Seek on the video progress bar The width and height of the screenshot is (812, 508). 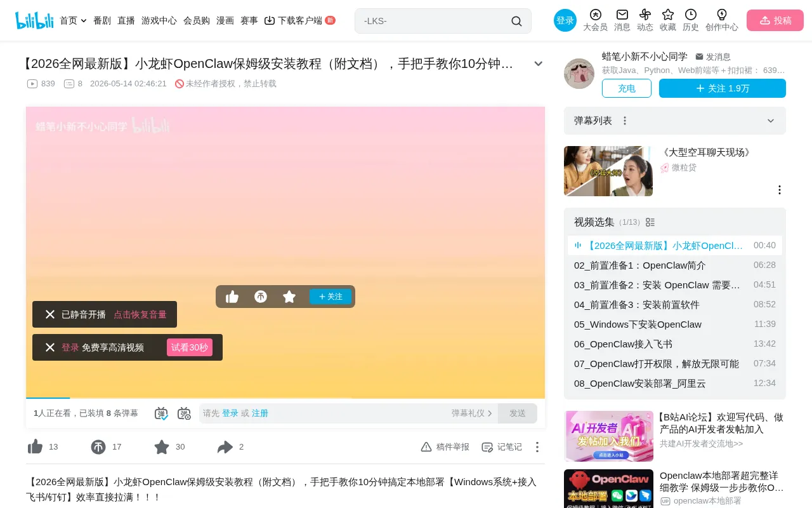(x=285, y=398)
